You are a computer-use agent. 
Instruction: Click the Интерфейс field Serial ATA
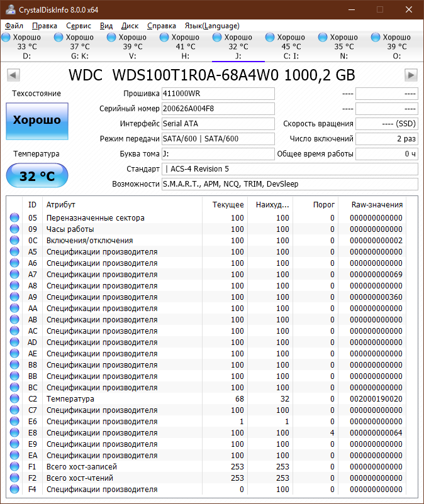point(218,124)
